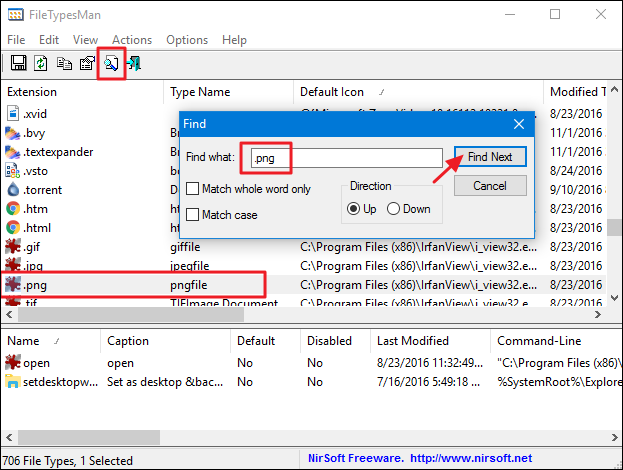Enable Match whole word only checkbox
The width and height of the screenshot is (623, 470).
(x=192, y=188)
